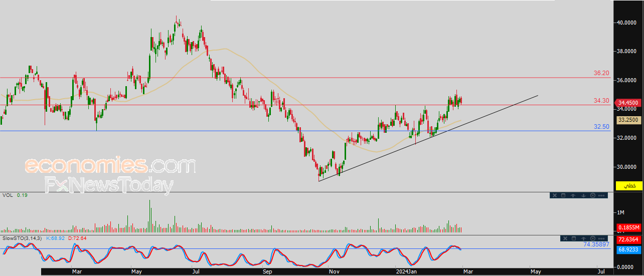Viewport: 644px width, 276px height.
Task: Click the 2024Jan marker on time axis
Action: click(x=405, y=271)
